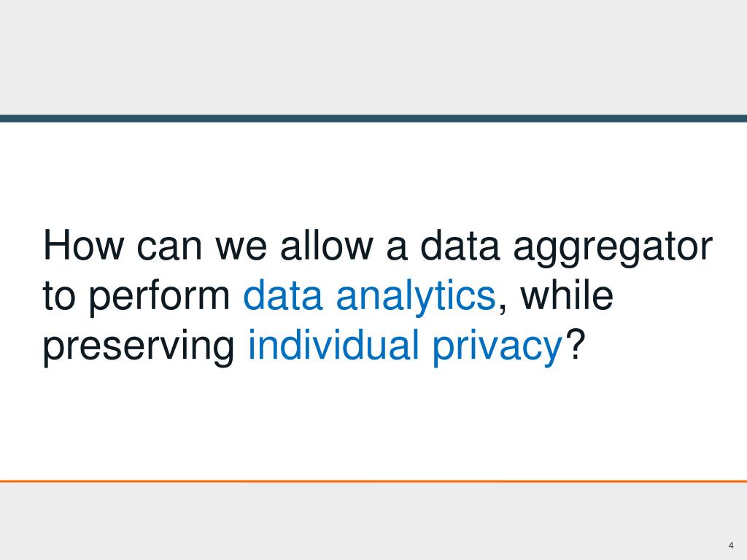Click the orange footer divider line
Screen dimensions: 747x560
point(373,481)
